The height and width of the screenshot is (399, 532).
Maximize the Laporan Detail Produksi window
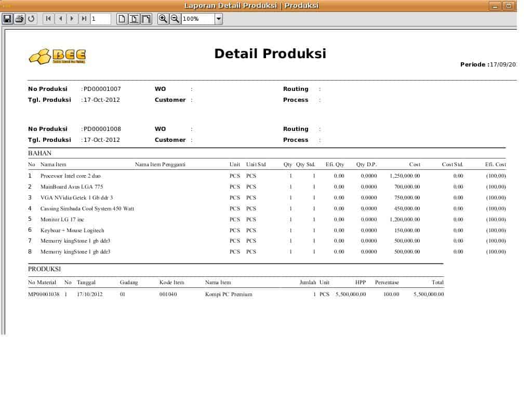click(x=509, y=6)
